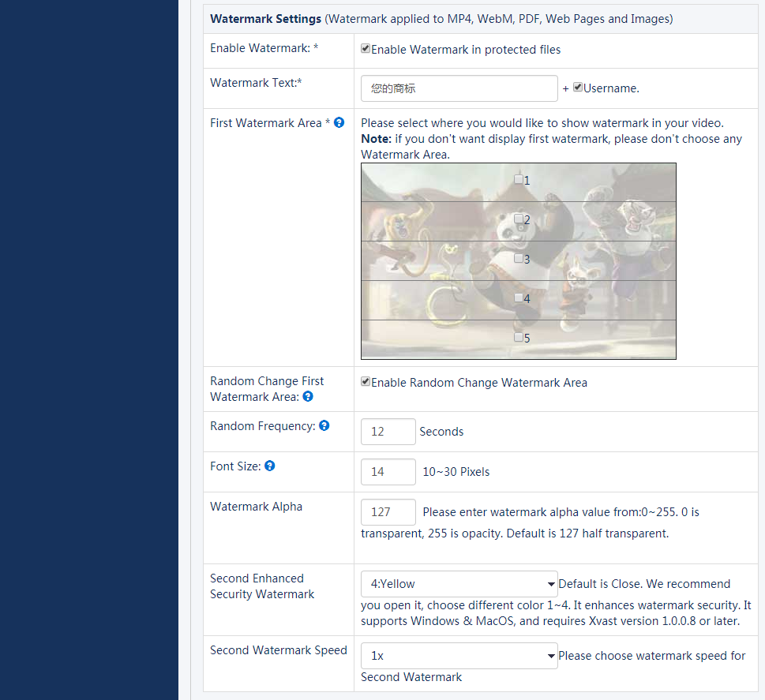Click the Font Size help icon
The height and width of the screenshot is (700, 765).
click(x=269, y=466)
